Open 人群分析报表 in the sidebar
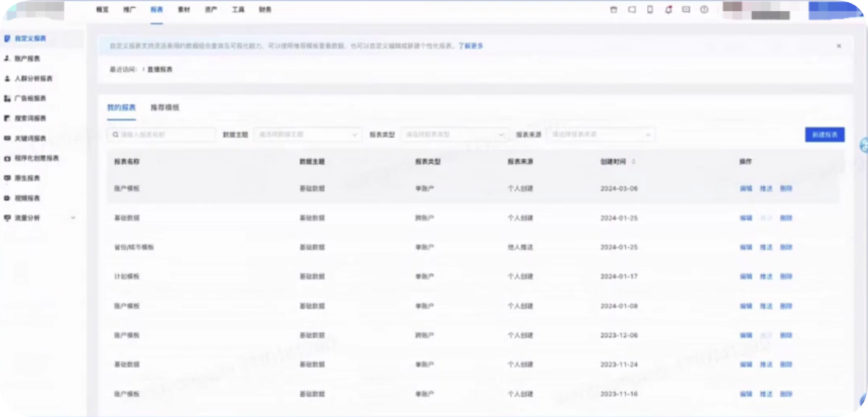The image size is (868, 417). tap(33, 78)
